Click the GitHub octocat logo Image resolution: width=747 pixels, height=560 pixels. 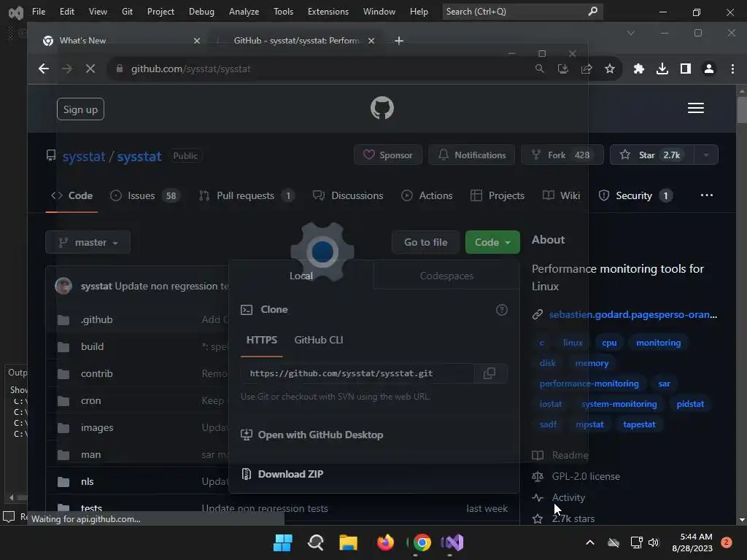coord(382,108)
